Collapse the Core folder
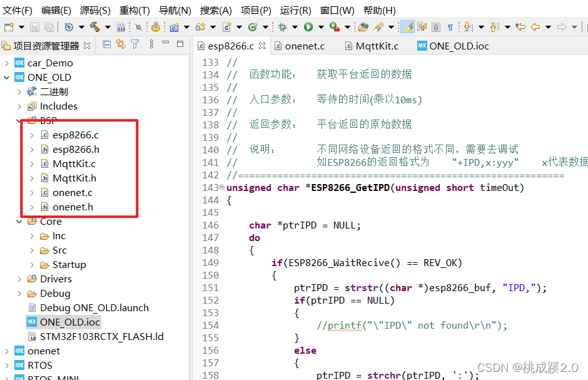The image size is (588, 380). (19, 222)
